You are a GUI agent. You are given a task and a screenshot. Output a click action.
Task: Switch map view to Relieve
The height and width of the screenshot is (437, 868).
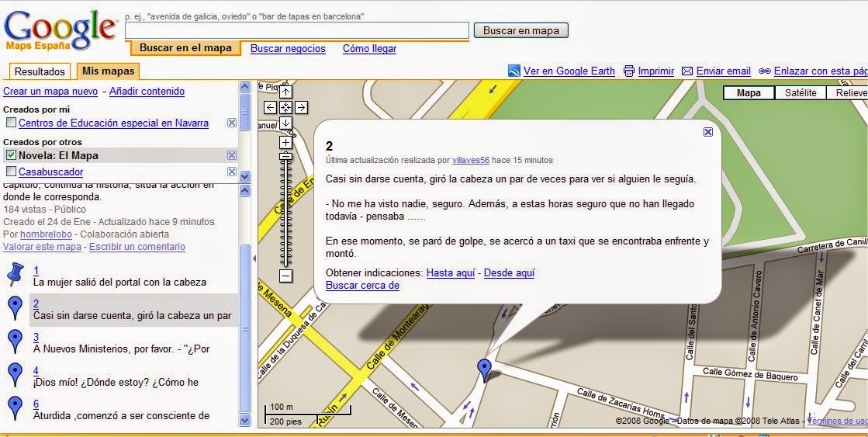(x=848, y=93)
